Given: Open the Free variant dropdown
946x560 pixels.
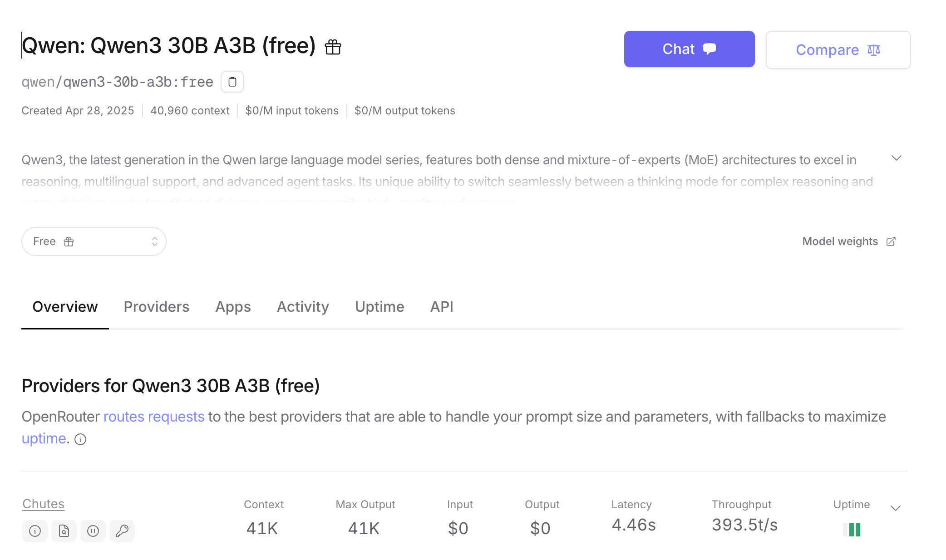Looking at the screenshot, I should [94, 241].
